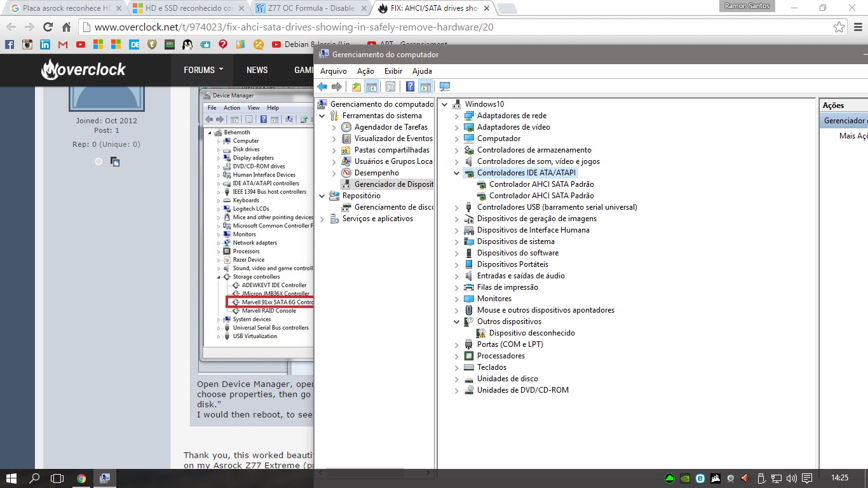The width and height of the screenshot is (868, 488).
Task: Click the 'Unidades de DVD/CD-ROM' label
Action: (x=523, y=390)
